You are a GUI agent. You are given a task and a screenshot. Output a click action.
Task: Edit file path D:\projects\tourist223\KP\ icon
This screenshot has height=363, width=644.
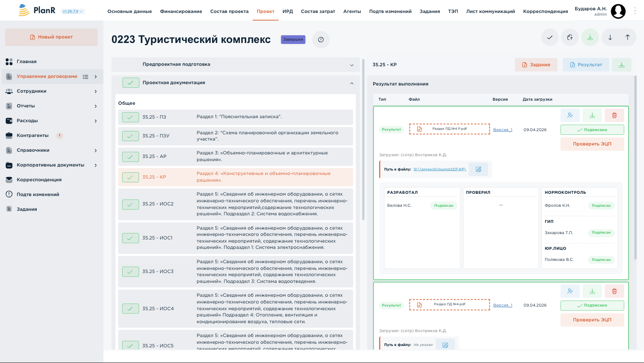(x=478, y=169)
